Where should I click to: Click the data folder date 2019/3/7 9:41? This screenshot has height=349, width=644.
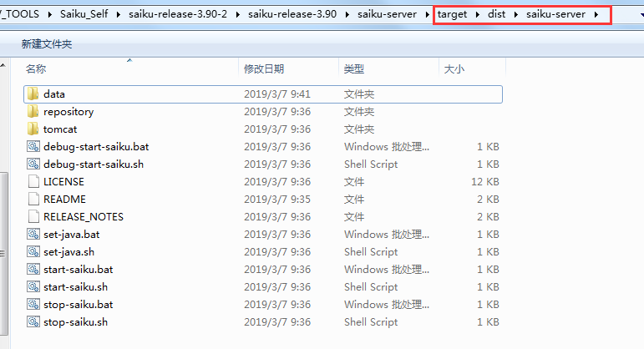click(x=277, y=94)
